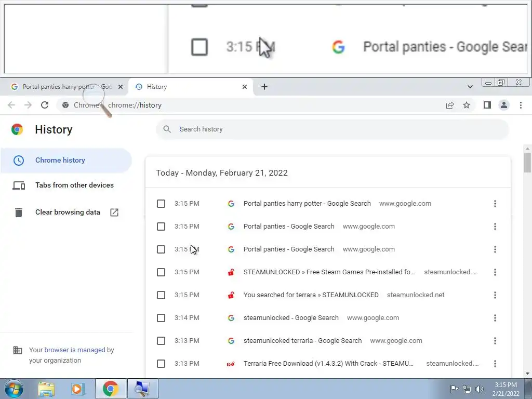Click the Chrome site info icon in address bar
Image resolution: width=532 pixels, height=399 pixels.
[65, 105]
